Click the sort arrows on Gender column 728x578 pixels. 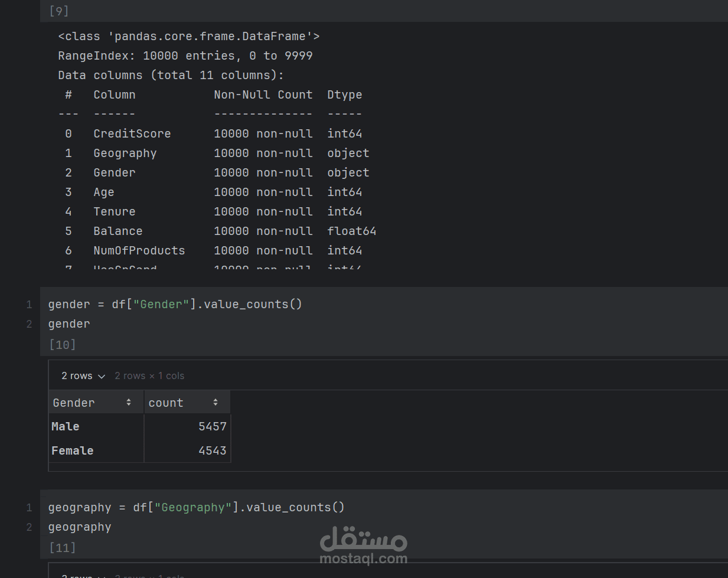[x=129, y=403]
